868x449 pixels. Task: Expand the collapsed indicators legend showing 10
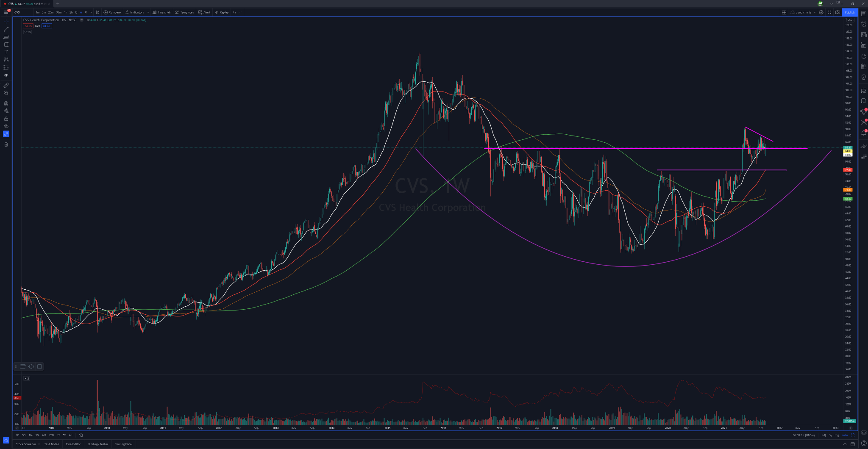click(x=28, y=32)
